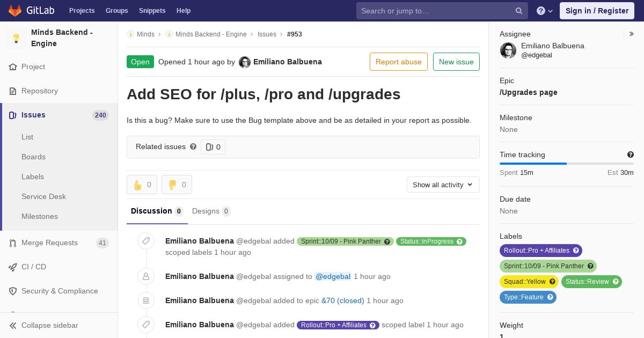Click the label tag icon on first activity
The width and height of the screenshot is (644, 338).
tap(146, 241)
